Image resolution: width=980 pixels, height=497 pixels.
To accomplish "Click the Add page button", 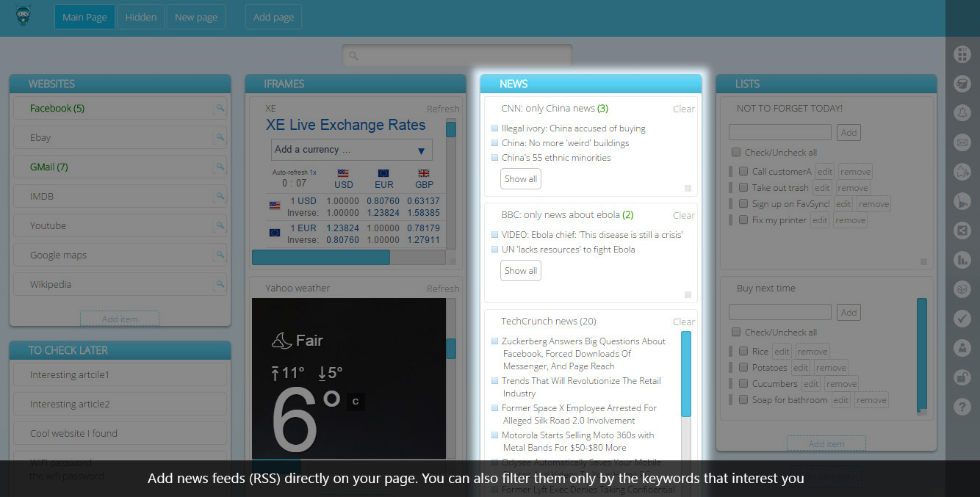I will pyautogui.click(x=273, y=17).
